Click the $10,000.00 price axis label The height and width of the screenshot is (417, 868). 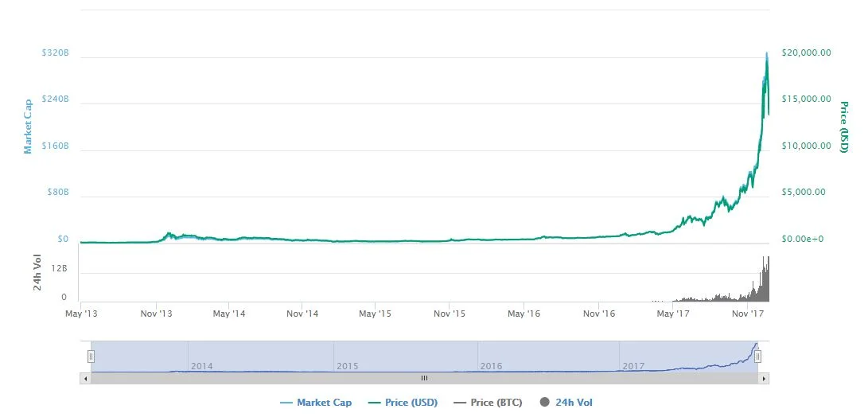(x=806, y=146)
